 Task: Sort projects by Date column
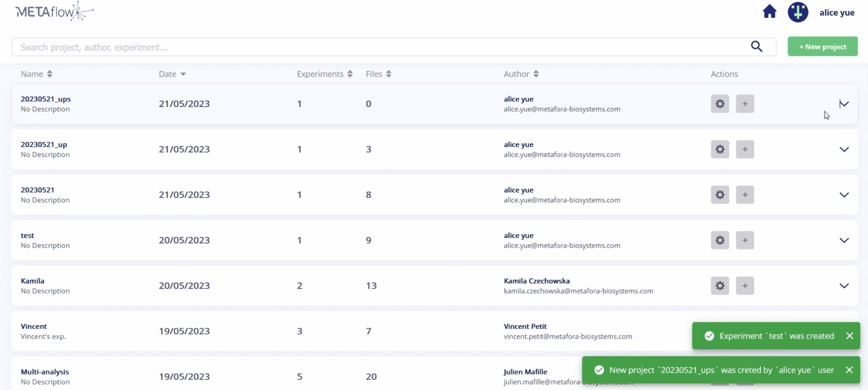click(172, 74)
